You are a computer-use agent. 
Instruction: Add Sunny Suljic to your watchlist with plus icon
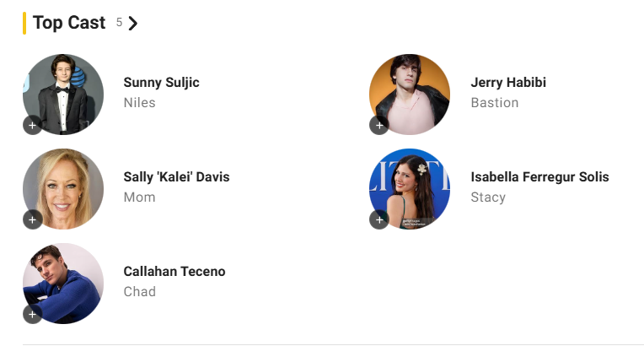pyautogui.click(x=32, y=126)
